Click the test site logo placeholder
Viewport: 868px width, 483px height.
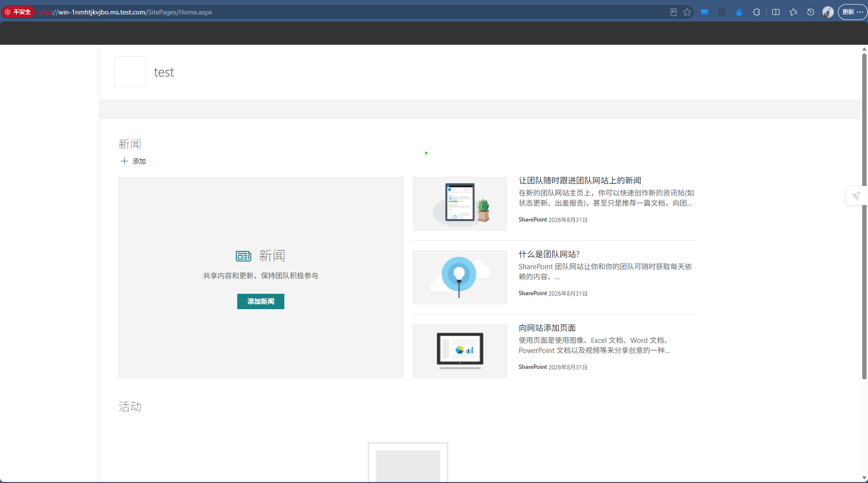click(130, 72)
